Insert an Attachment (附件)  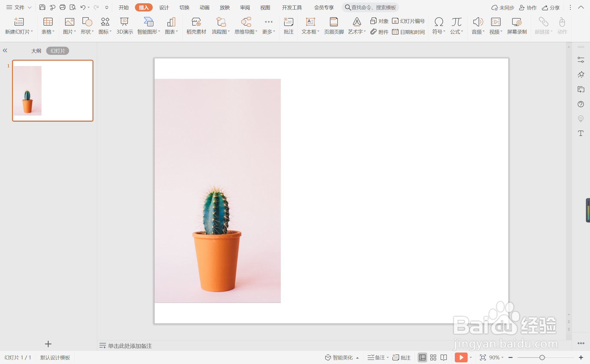coord(379,32)
